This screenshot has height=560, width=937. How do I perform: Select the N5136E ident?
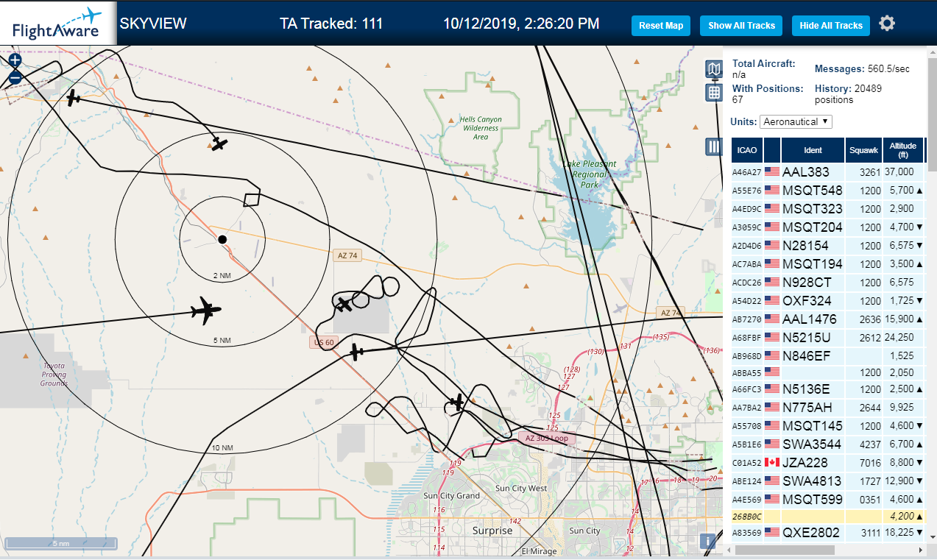806,391
